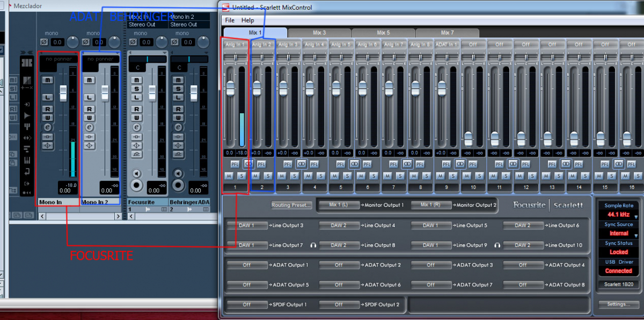Viewport: 644px width, 320px height.
Task: Link MixControl channels 9 and 10 as stereo
Action: coord(460,164)
